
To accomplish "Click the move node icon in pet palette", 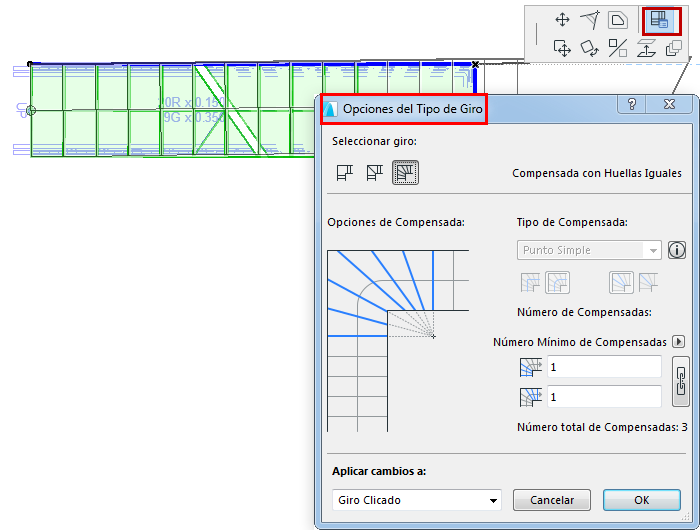I will click(562, 20).
